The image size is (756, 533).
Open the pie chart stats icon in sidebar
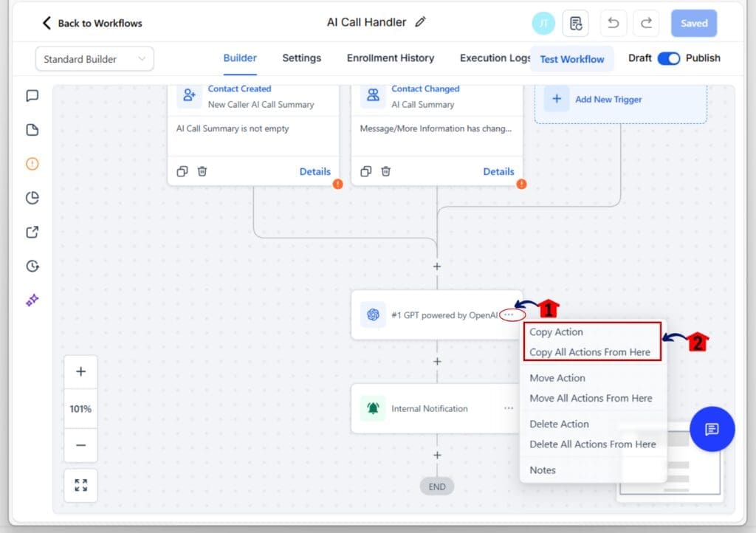point(32,197)
